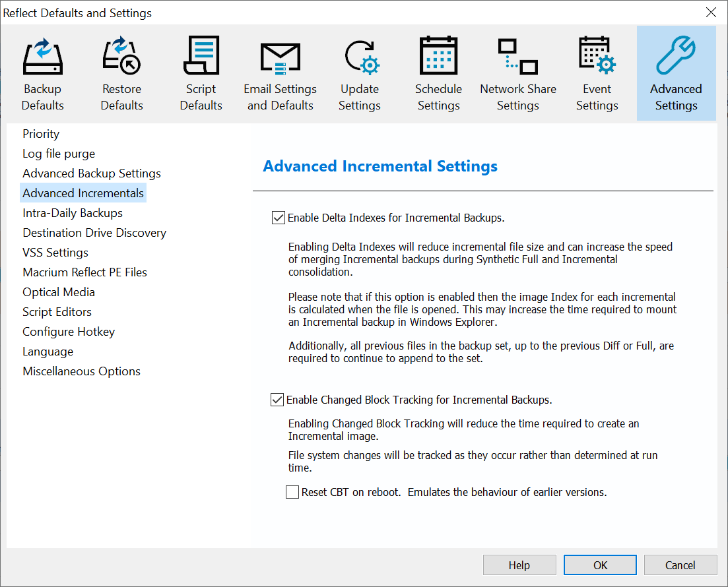Open Intra-Daily Backups page

tap(73, 213)
